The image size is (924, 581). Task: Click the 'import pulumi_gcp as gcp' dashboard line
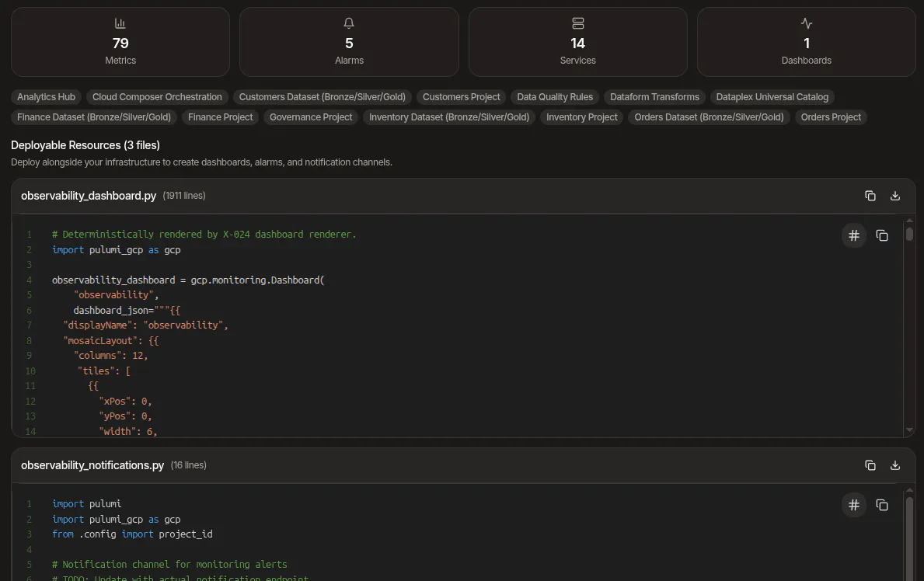coord(116,250)
